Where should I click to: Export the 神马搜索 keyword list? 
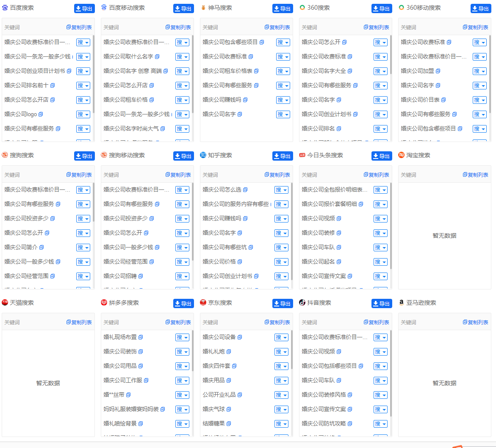pyautogui.click(x=283, y=8)
